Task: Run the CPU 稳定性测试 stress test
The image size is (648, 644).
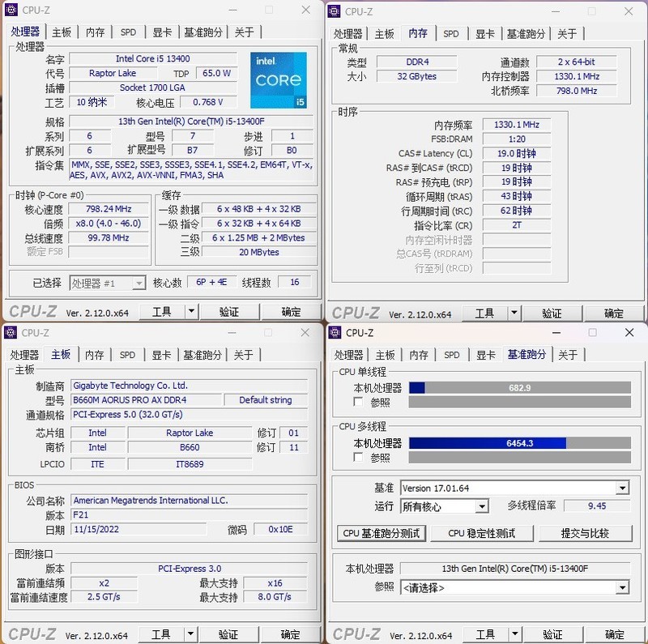Action: coord(482,533)
